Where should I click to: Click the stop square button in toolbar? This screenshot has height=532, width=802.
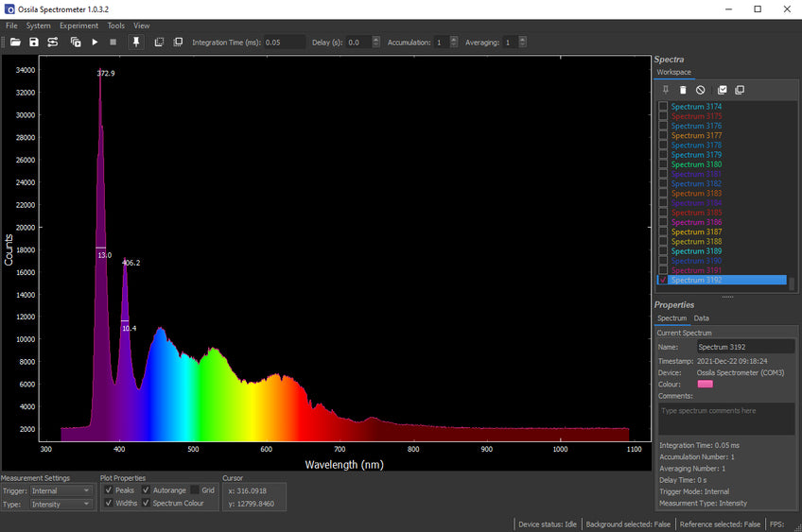click(113, 43)
